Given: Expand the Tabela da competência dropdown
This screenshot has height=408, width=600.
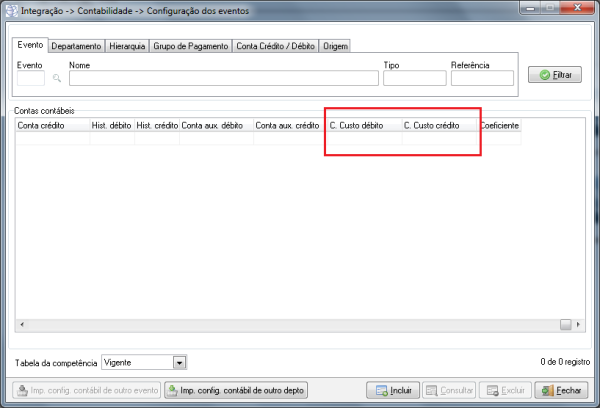Looking at the screenshot, I should (180, 363).
